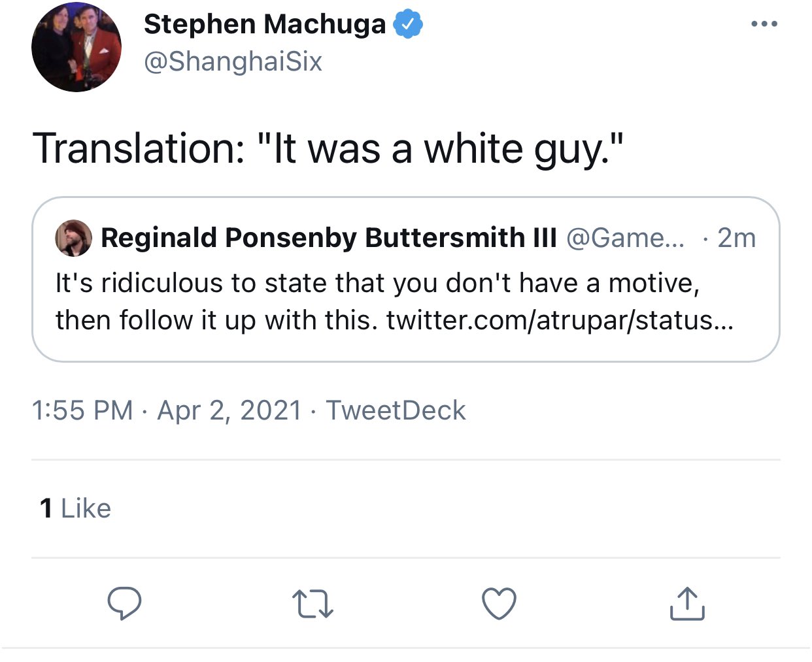Click the Apr 2, 2021 date

[x=229, y=410]
